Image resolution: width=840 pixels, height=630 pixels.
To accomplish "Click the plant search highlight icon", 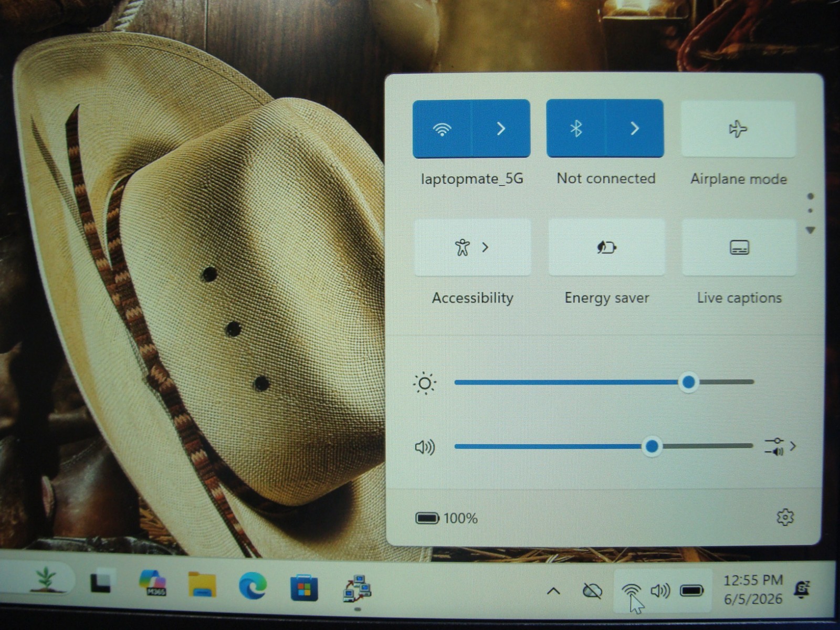I will (x=46, y=579).
